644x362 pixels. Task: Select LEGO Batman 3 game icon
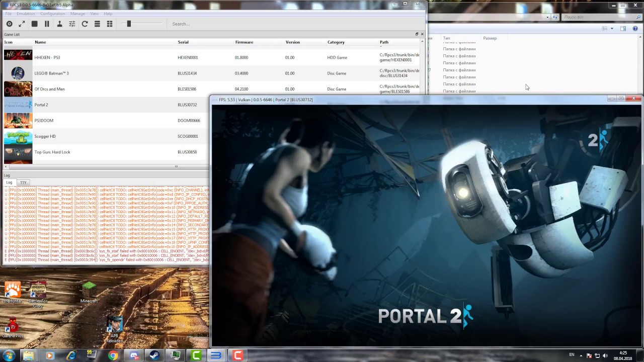[x=18, y=73]
